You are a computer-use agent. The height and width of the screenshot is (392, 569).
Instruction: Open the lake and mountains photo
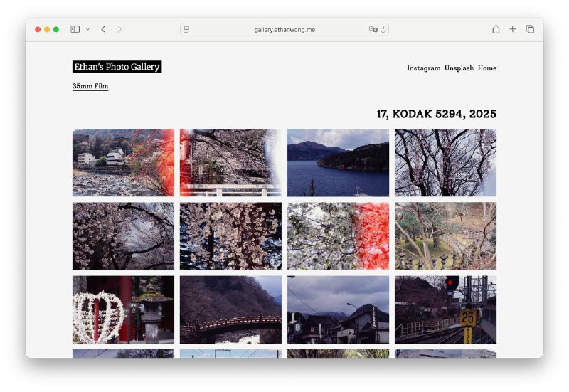tap(338, 162)
